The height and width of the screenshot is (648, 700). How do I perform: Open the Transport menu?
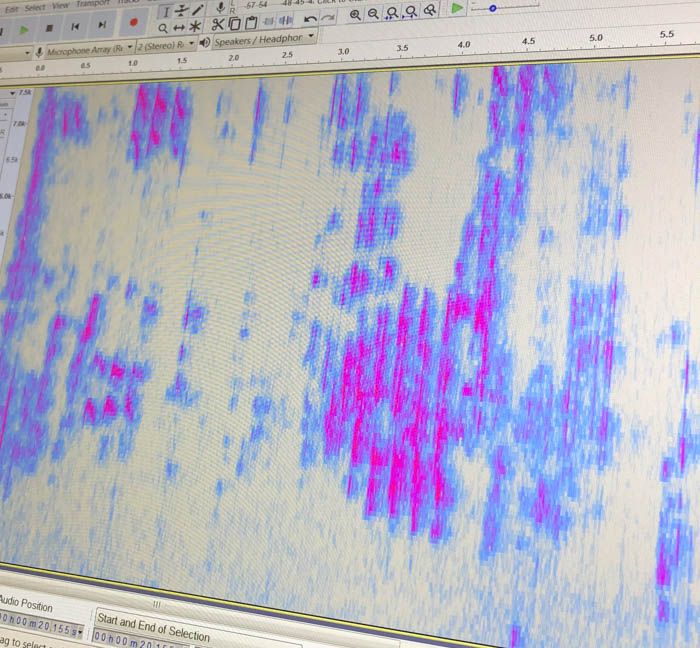[x=92, y=4]
